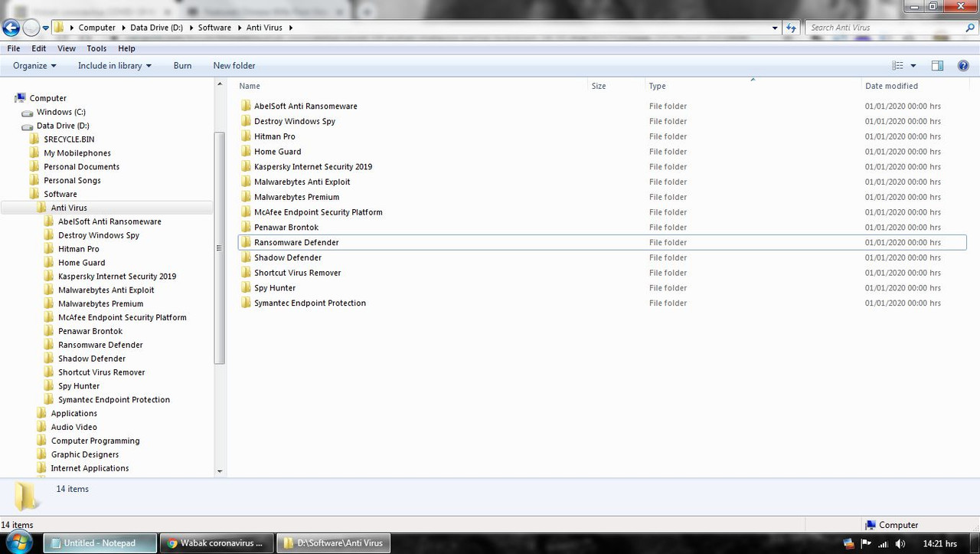Screen dimensions: 980x554
Task: Click the Size column header
Action: (599, 86)
